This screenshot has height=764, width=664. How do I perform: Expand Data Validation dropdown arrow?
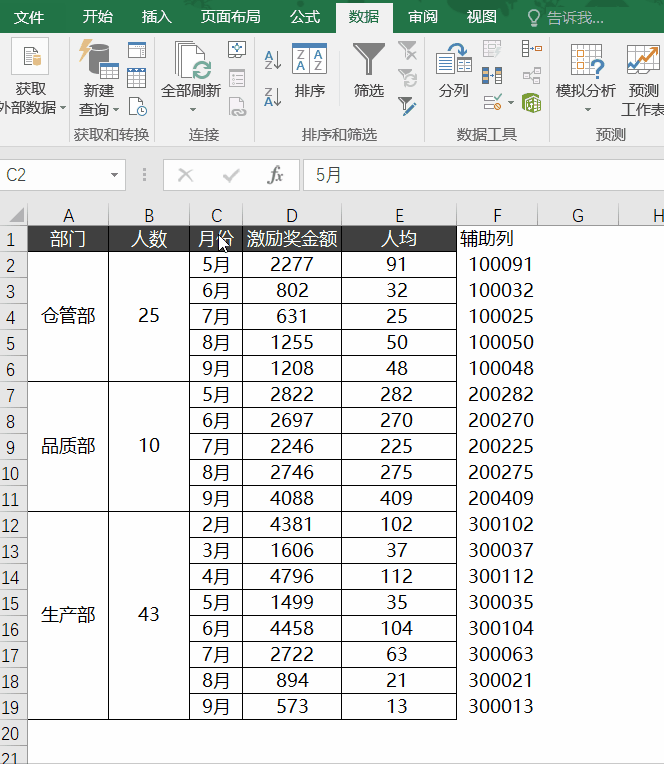(511, 103)
